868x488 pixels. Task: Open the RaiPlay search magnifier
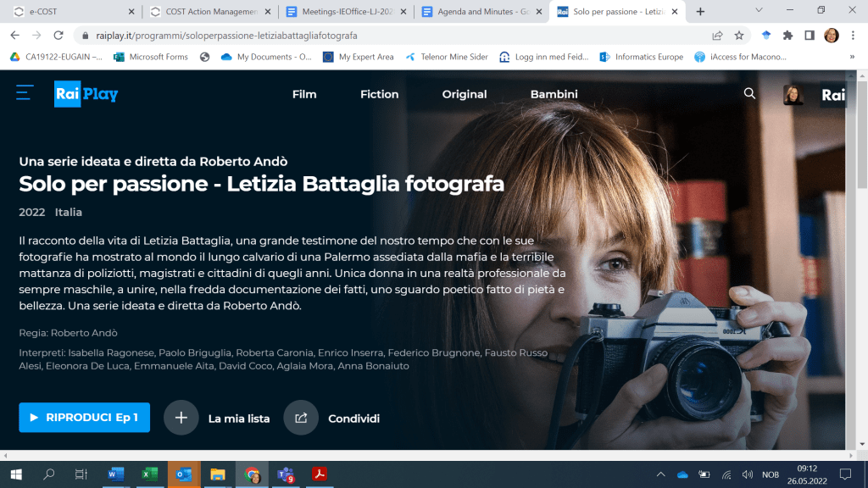coord(749,94)
